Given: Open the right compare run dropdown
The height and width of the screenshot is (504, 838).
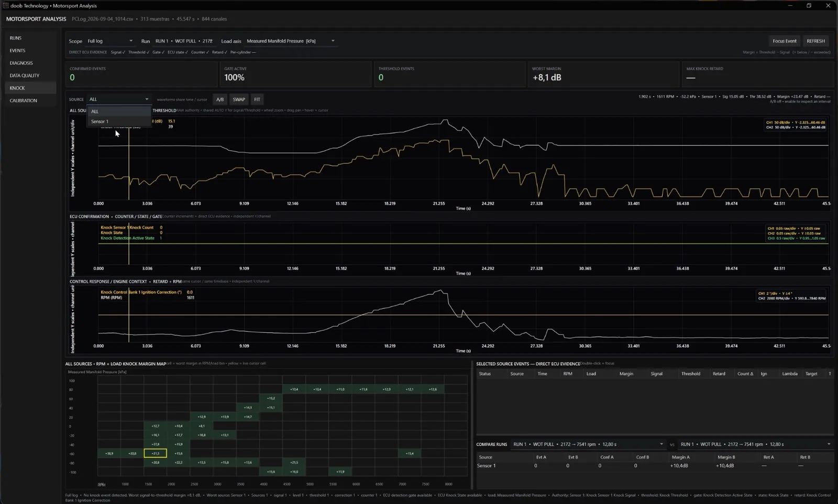Looking at the screenshot, I should point(755,444).
